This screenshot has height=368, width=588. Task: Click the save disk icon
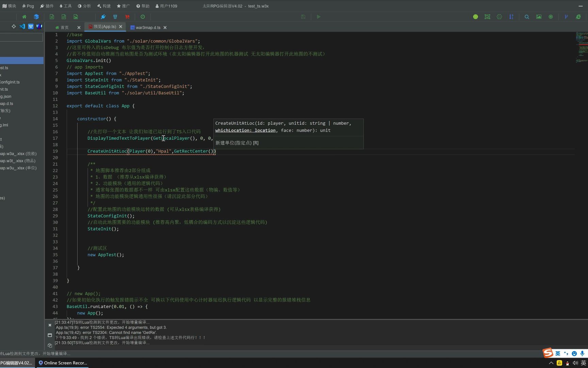tap(303, 17)
